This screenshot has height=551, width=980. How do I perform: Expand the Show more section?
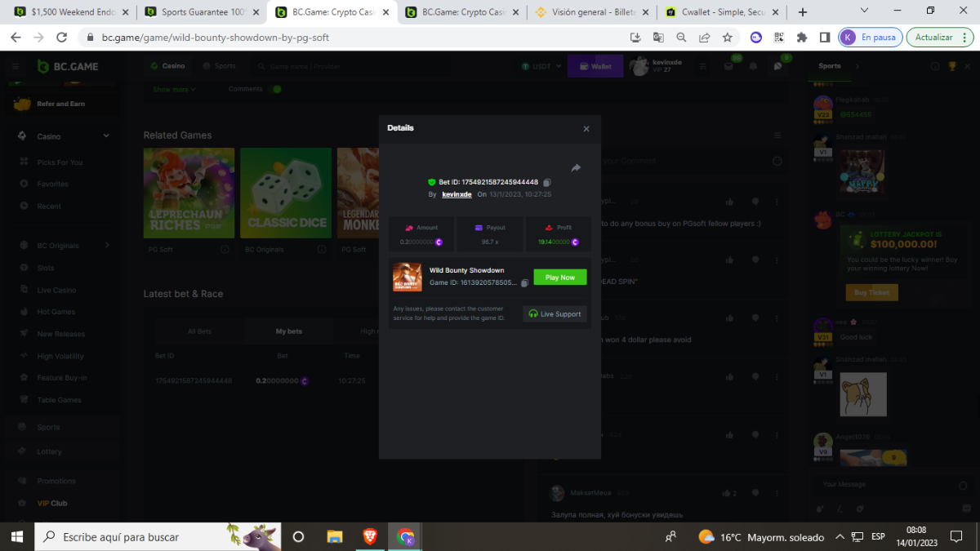174,90
